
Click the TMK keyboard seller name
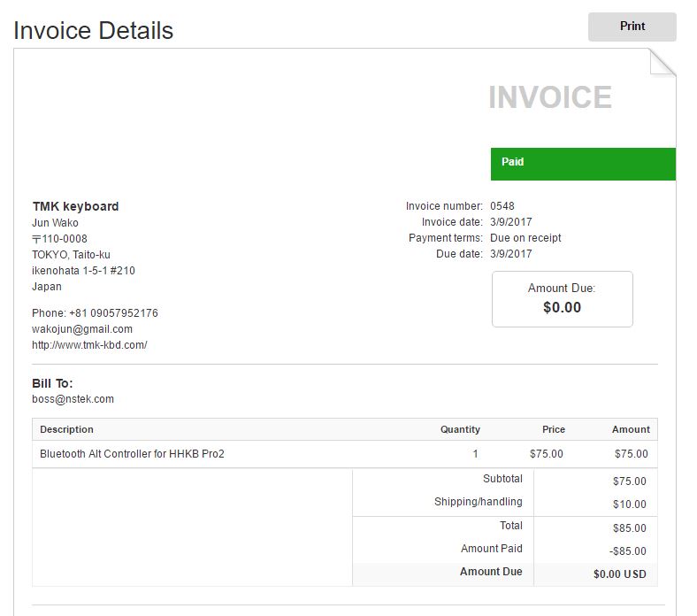(x=75, y=206)
